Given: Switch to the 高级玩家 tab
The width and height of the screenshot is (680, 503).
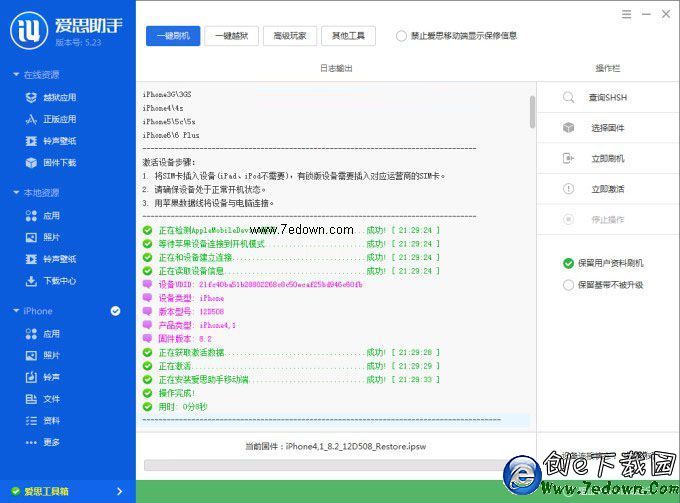Looking at the screenshot, I should coord(290,36).
